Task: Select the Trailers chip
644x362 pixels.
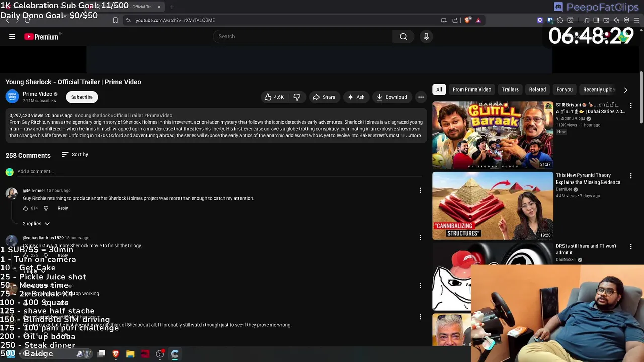Action: [510, 89]
